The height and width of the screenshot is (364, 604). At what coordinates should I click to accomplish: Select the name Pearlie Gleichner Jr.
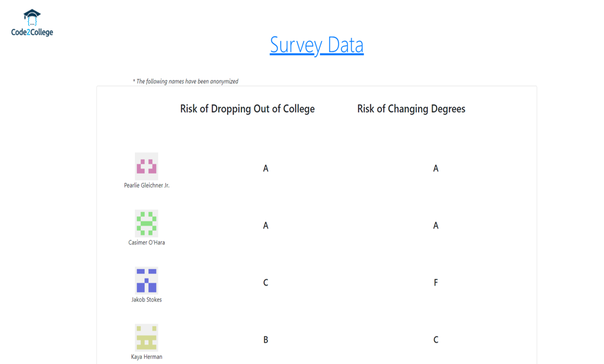[147, 185]
